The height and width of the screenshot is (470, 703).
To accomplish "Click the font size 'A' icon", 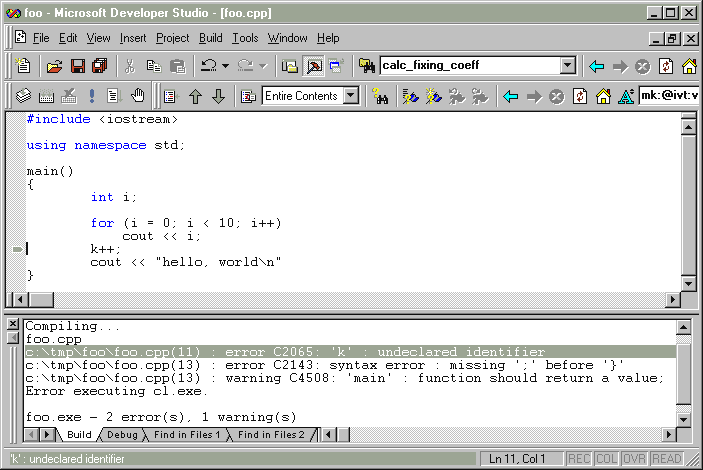I will pyautogui.click(x=625, y=96).
